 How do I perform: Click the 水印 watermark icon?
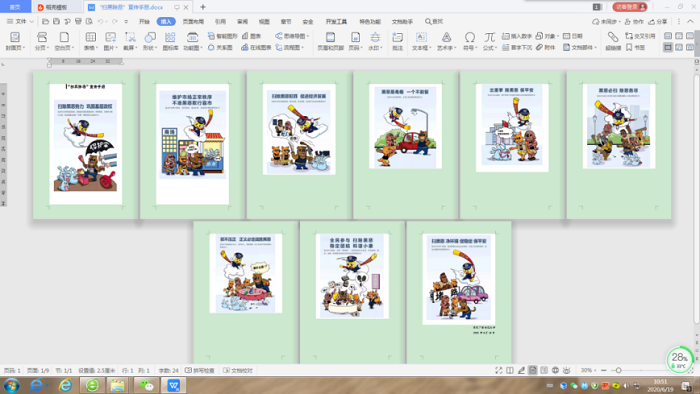[x=375, y=40]
